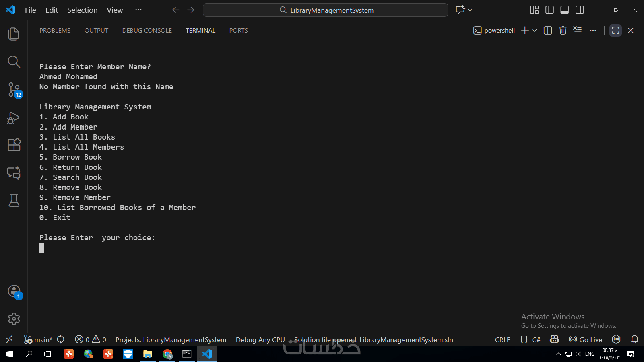Go back with the left arrow
Image resolution: width=644 pixels, height=362 pixels.
176,10
